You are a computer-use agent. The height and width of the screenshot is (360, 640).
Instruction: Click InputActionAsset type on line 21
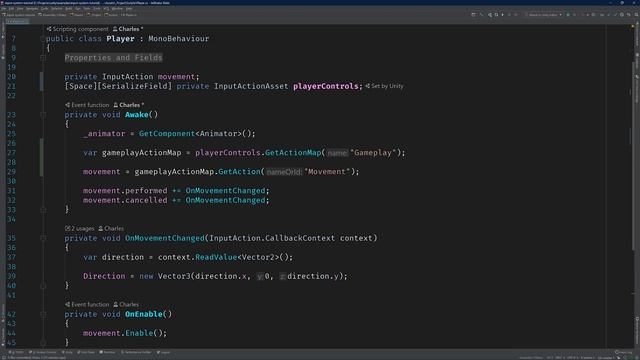(251, 86)
